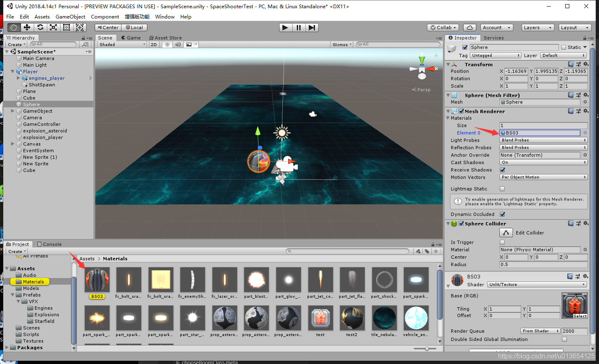Toggle Mesh Renderer enabled checkbox
Viewport: 599px width, 364px height.
[461, 111]
